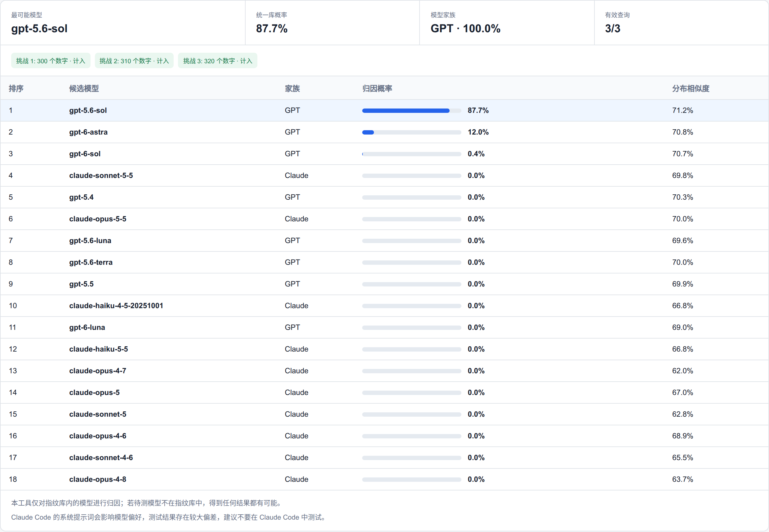Click the GPT · 100.0% model family value
The image size is (769, 532).
tap(465, 28)
